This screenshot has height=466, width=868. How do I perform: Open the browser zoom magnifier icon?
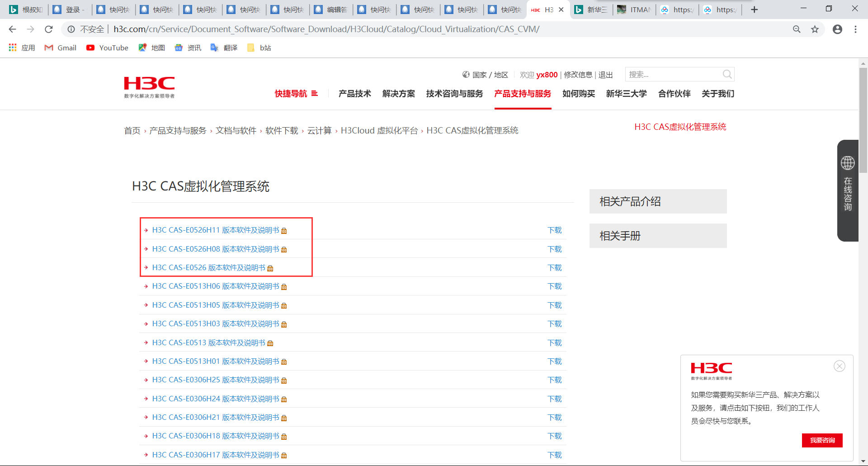pos(797,29)
